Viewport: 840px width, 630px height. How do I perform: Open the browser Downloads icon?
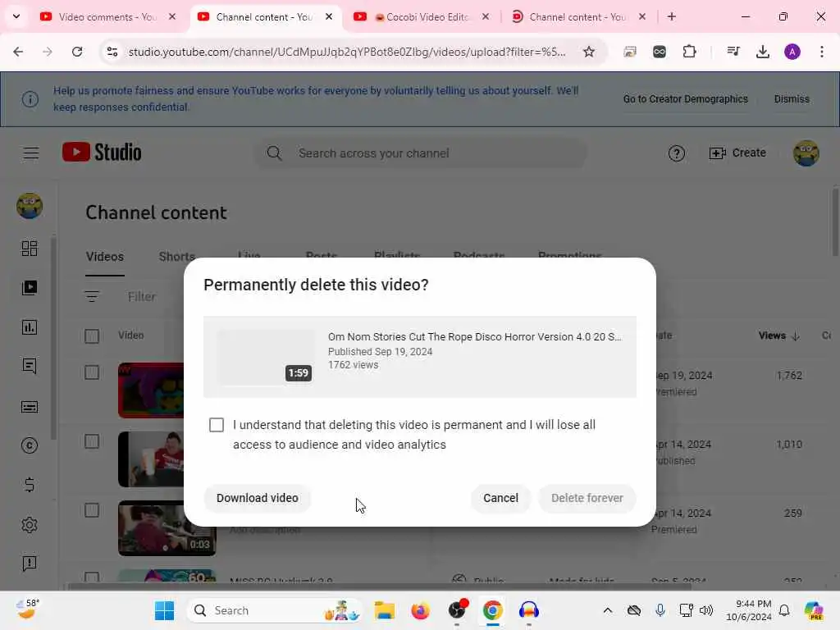click(x=762, y=52)
